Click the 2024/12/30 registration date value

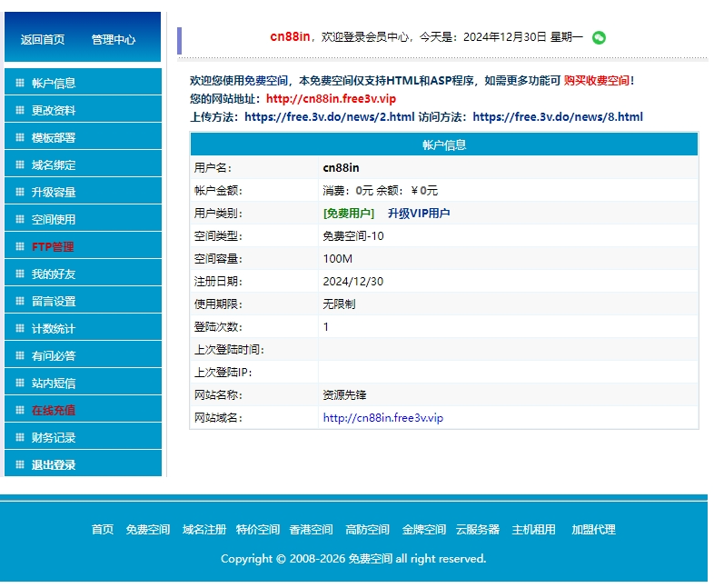[353, 282]
